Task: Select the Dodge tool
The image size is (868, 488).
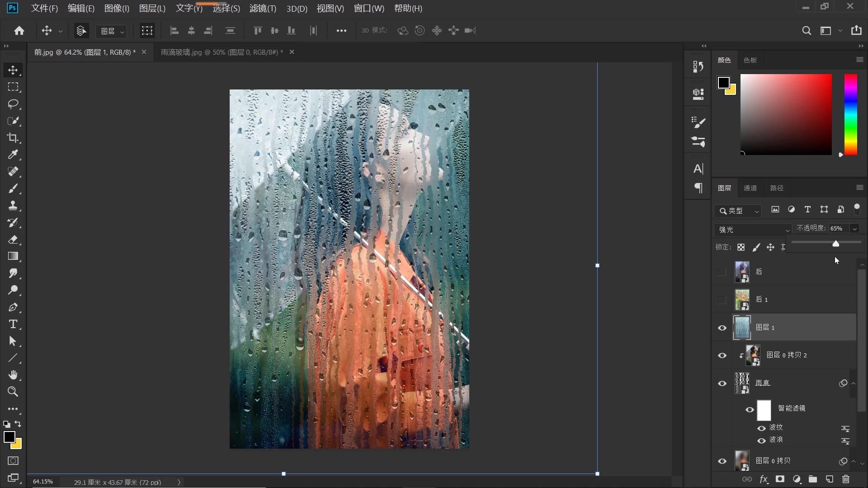Action: 13,290
